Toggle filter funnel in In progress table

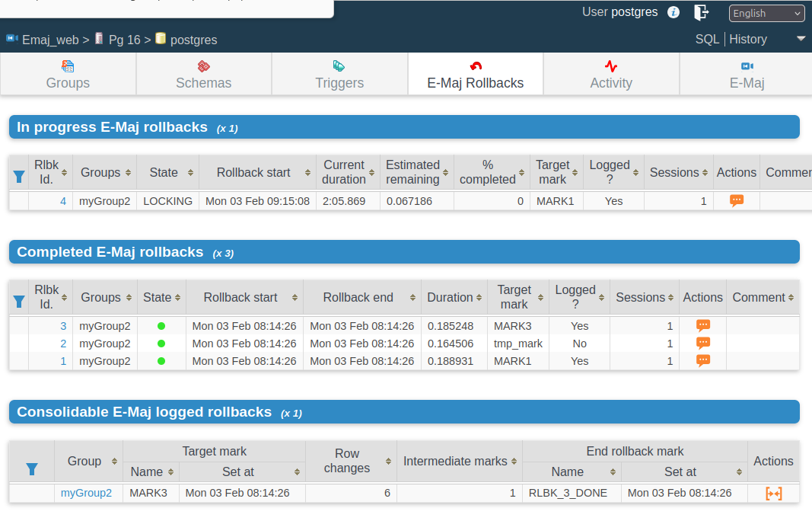[x=19, y=177]
